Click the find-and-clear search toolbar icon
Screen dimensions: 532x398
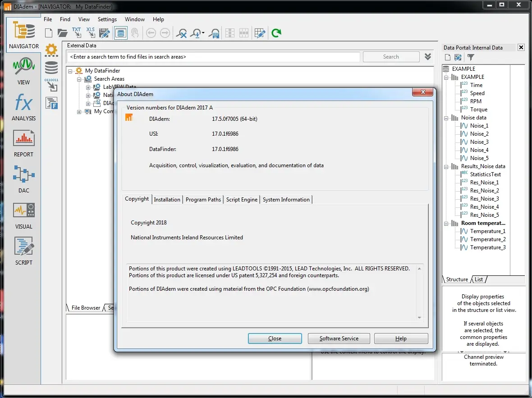[181, 33]
